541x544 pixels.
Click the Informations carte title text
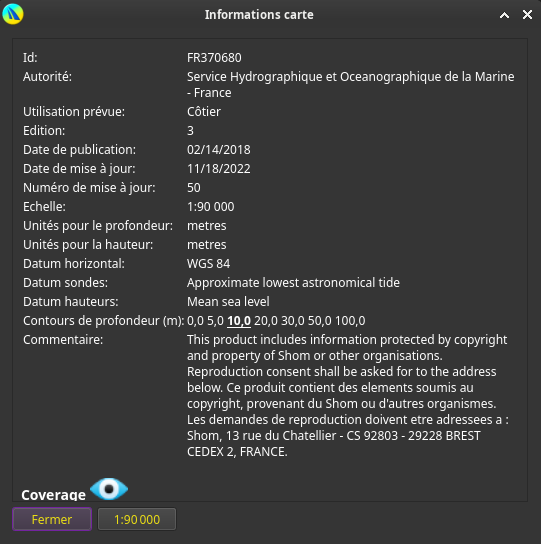259,15
